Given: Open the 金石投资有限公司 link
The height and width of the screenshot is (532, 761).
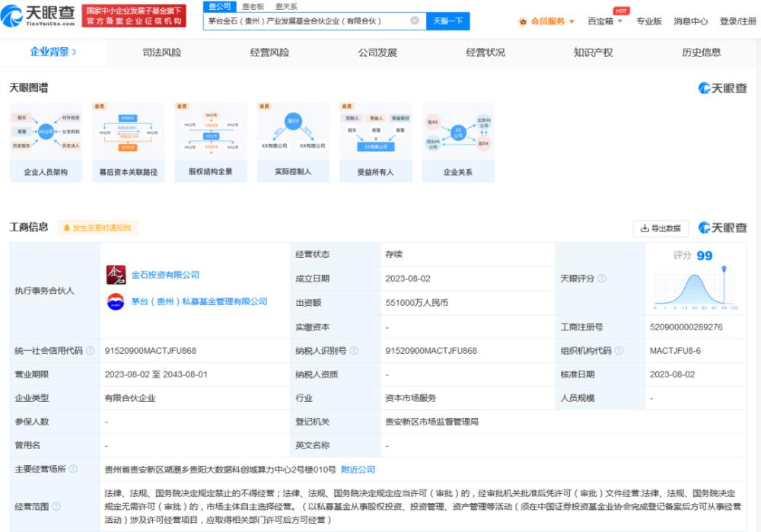Looking at the screenshot, I should point(165,275).
